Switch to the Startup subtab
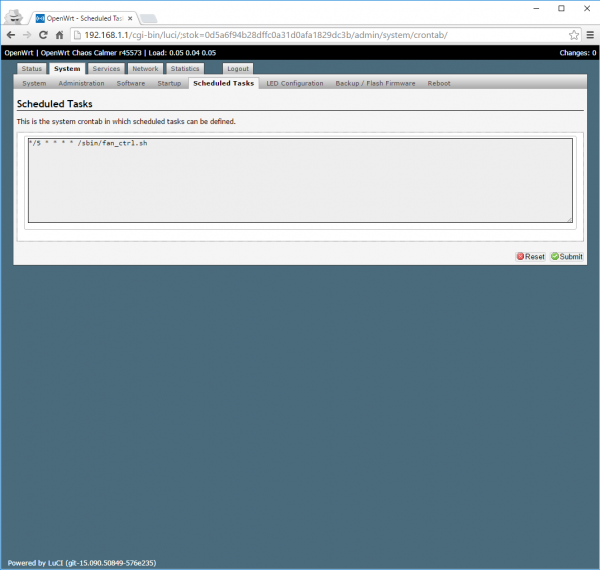This screenshot has width=600, height=570. pyautogui.click(x=169, y=83)
